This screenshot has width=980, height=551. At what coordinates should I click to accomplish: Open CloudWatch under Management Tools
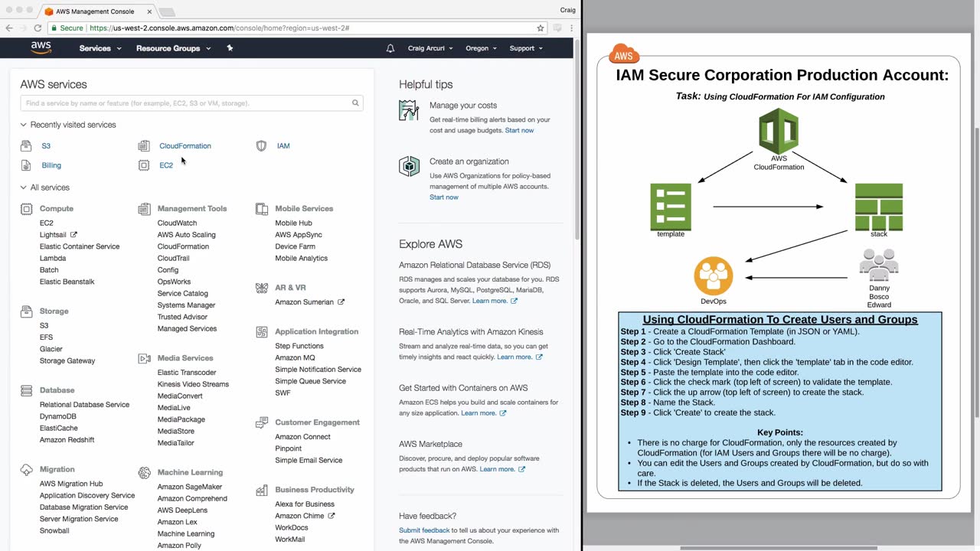[177, 223]
